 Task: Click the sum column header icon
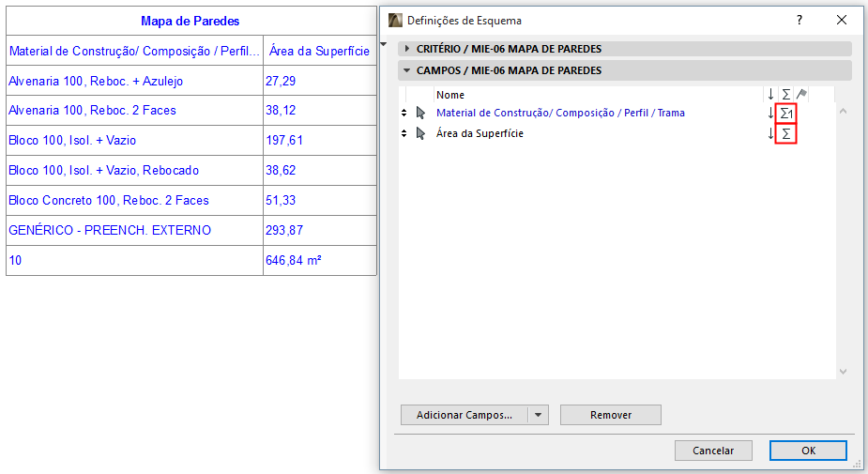click(786, 95)
